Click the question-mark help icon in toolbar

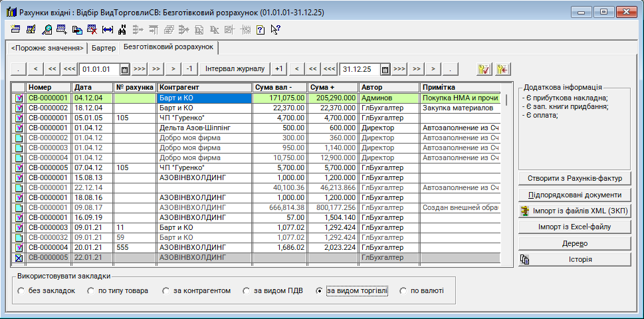tap(260, 30)
